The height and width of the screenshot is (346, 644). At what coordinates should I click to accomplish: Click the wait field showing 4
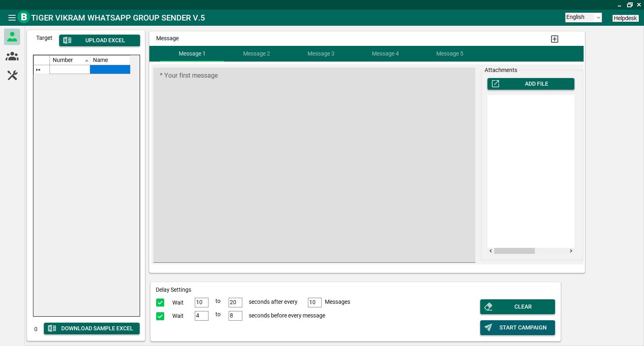click(x=201, y=316)
